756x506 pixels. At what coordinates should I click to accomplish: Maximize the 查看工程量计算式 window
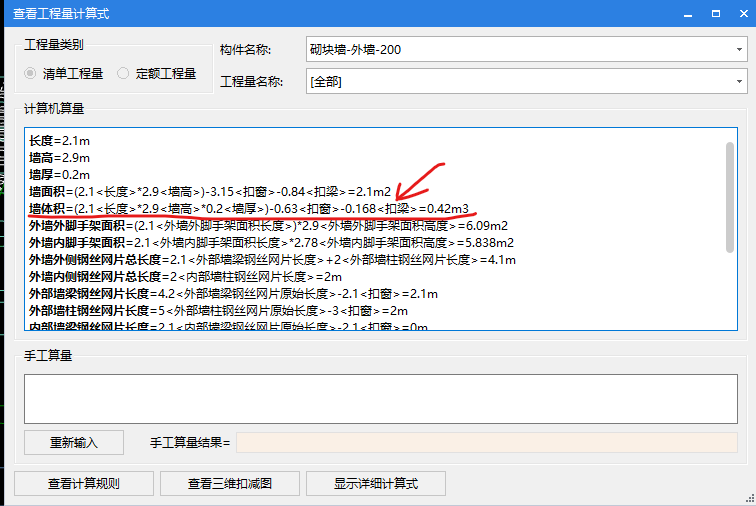[x=716, y=14]
